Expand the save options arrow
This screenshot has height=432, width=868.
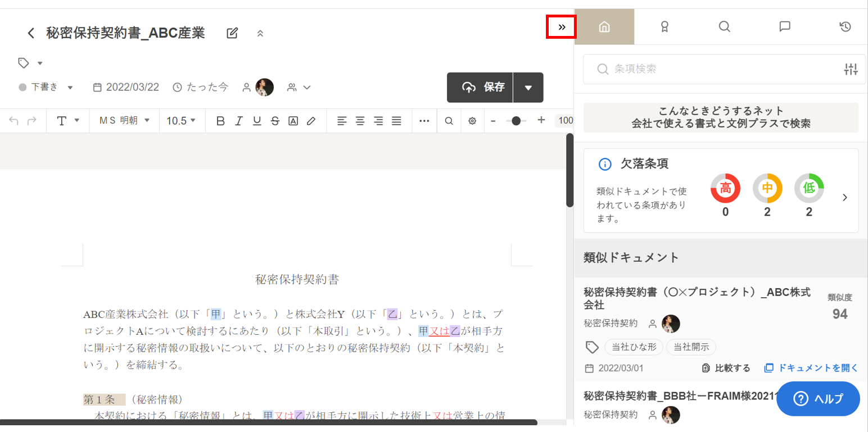(x=528, y=87)
